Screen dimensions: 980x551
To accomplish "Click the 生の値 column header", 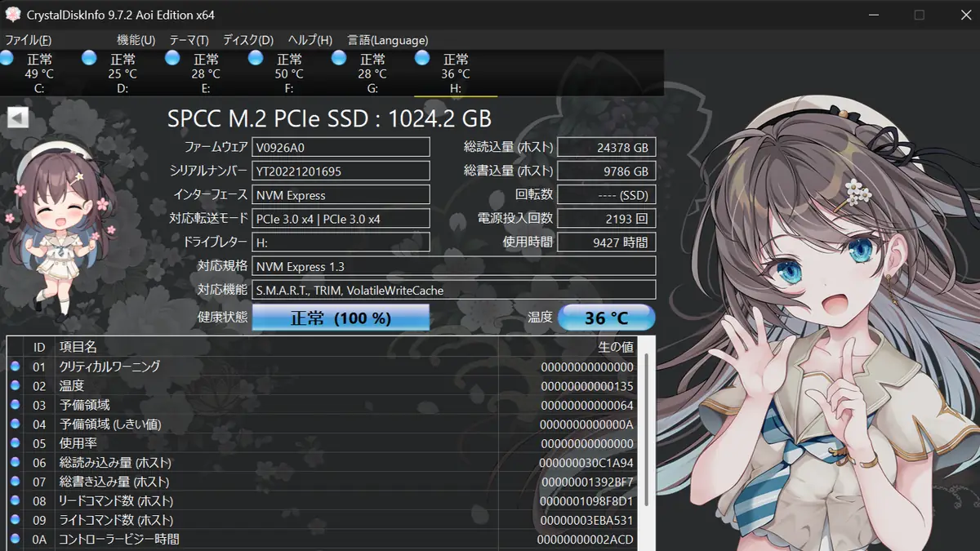I will (615, 347).
